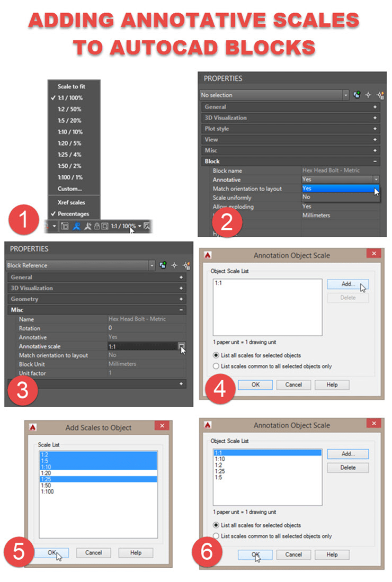The height and width of the screenshot is (582, 392).
Task: Select the 1:2 / 50% scale entry
Action: [69, 109]
